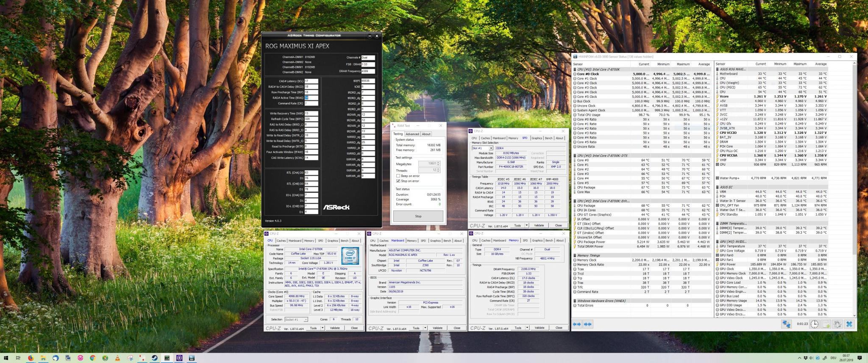Click Close button in CPU-Z Mainboard window
This screenshot has width=868, height=363.
coord(457,328)
